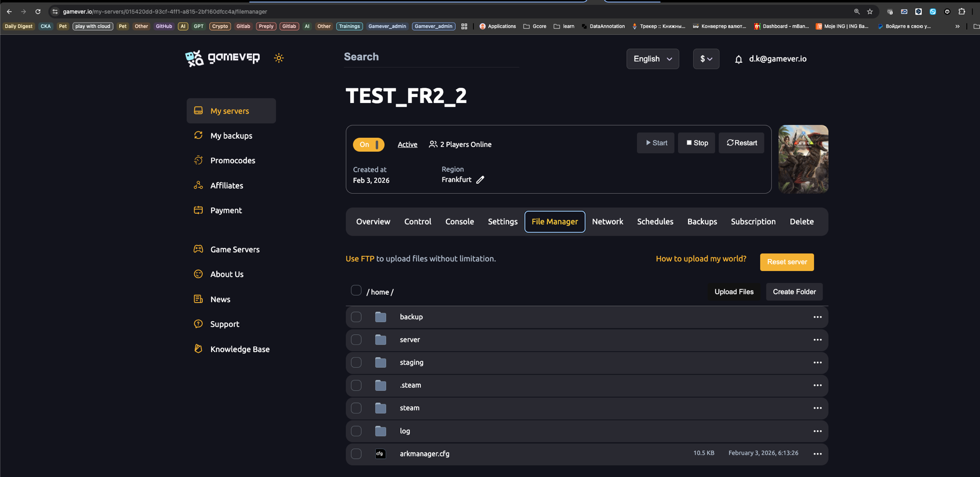The width and height of the screenshot is (980, 477).
Task: Open notifications bell icon
Action: point(738,59)
